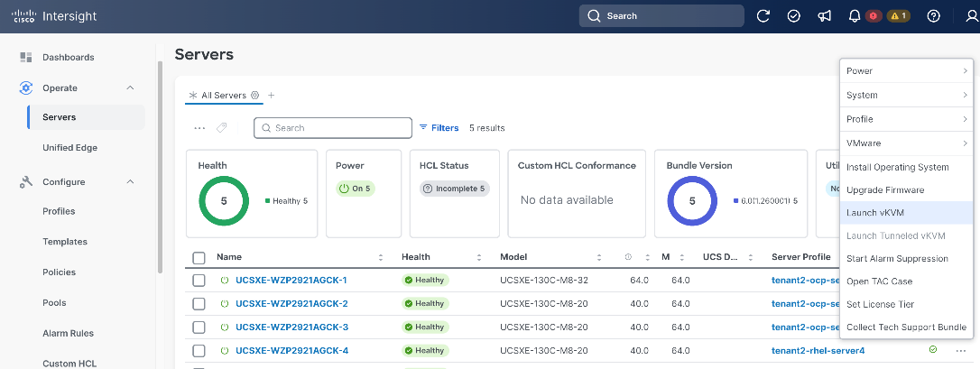Add a new tab with plus icon
Image resolution: width=980 pixels, height=369 pixels.
(x=272, y=96)
